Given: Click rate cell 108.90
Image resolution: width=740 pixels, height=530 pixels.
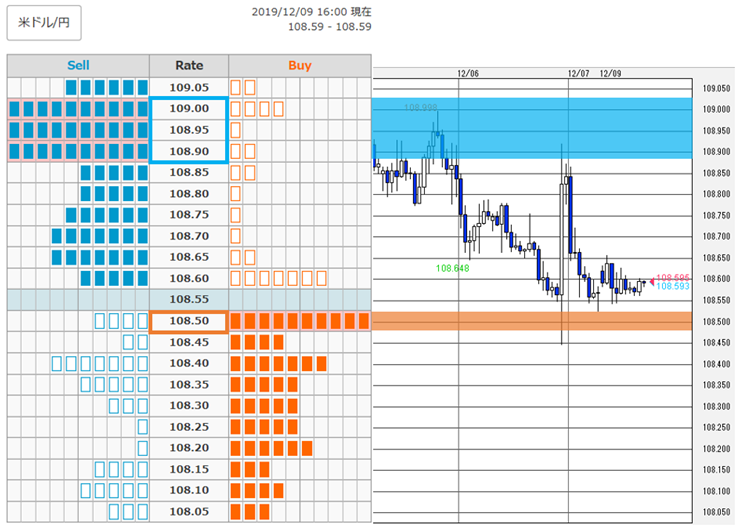Looking at the screenshot, I should [x=189, y=151].
